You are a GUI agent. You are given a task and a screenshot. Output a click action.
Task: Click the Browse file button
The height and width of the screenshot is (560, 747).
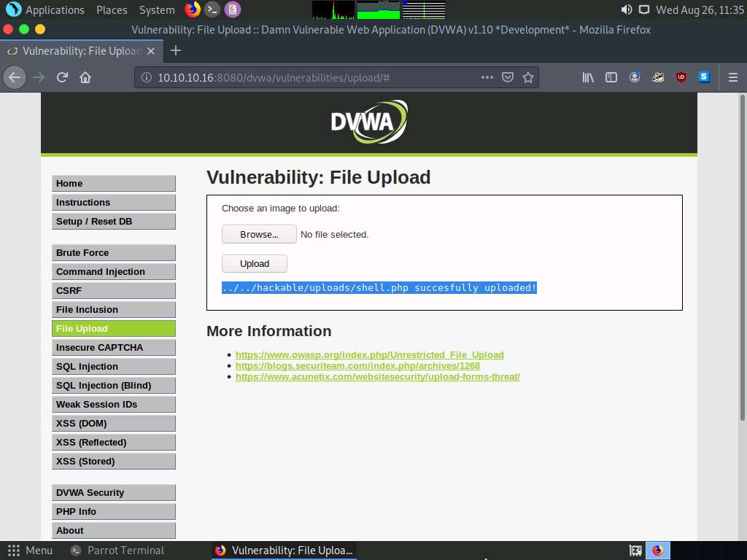tap(259, 234)
